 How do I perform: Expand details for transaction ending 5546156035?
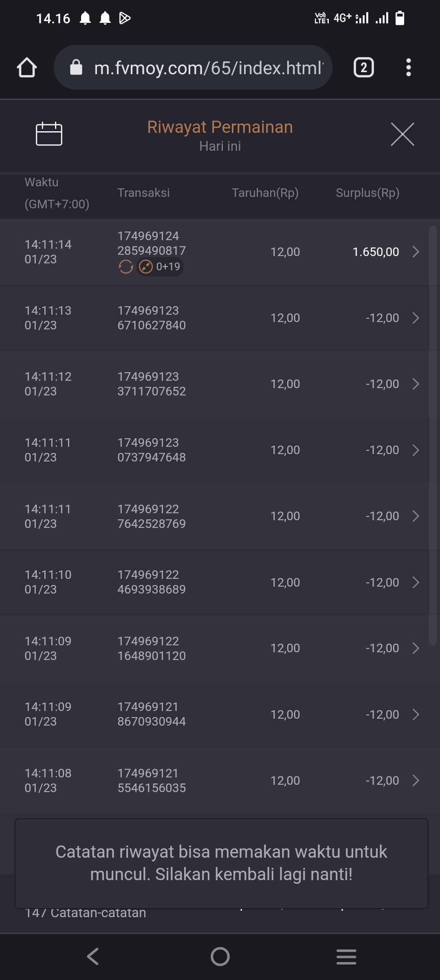(x=416, y=781)
